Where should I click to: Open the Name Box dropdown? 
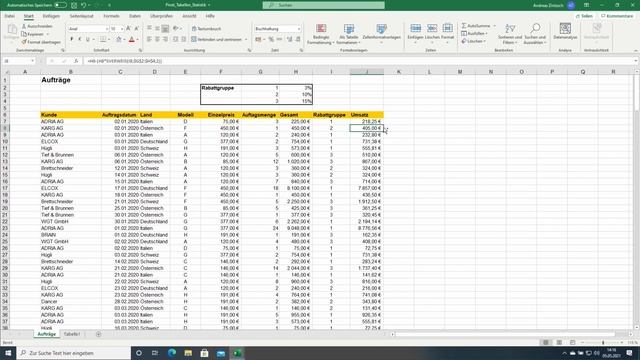[32, 61]
